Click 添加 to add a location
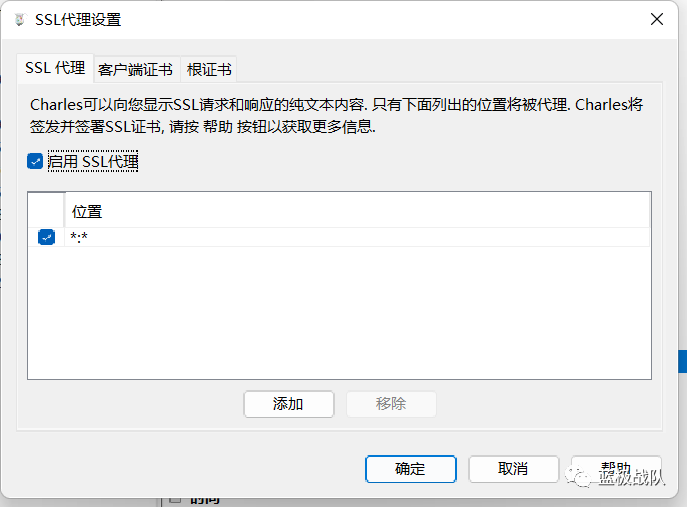 [289, 404]
